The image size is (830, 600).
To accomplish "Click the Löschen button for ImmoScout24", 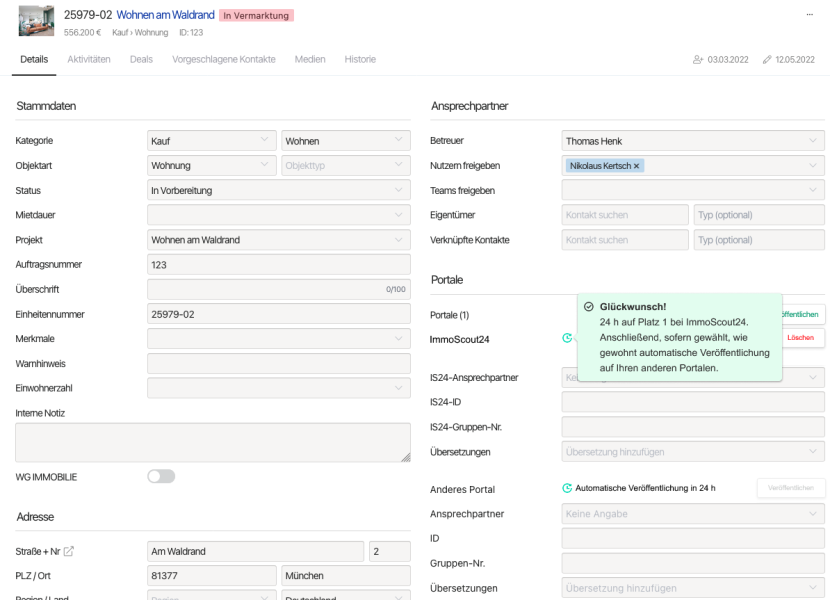I will pyautogui.click(x=800, y=338).
